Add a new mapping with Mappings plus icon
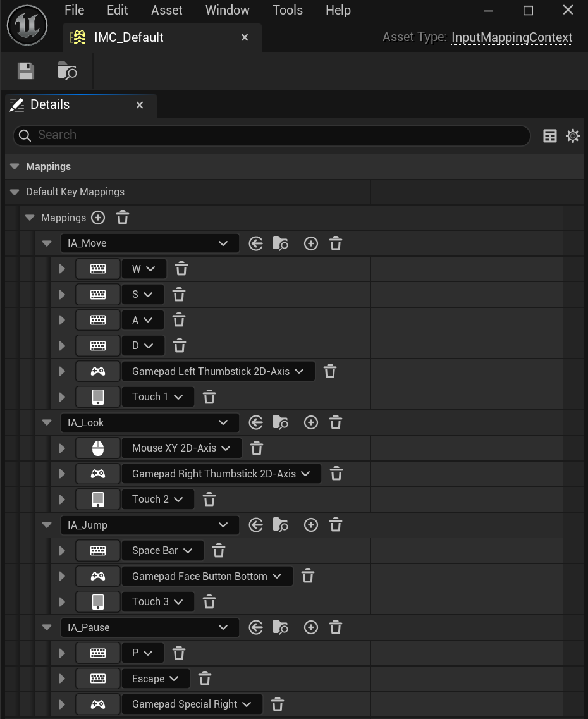Viewport: 588px width, 719px height. pyautogui.click(x=98, y=218)
